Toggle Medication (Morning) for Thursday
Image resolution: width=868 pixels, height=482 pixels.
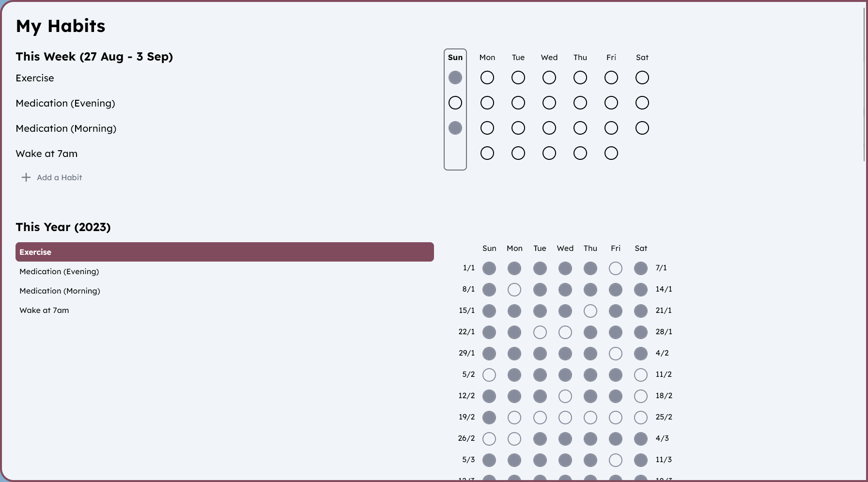580,128
